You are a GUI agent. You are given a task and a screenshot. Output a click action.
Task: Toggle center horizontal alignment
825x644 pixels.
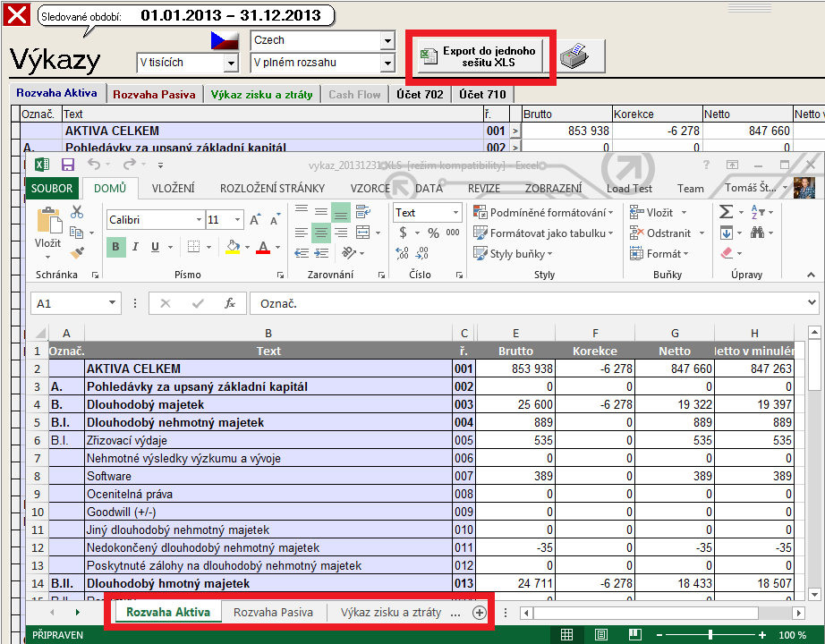(321, 233)
